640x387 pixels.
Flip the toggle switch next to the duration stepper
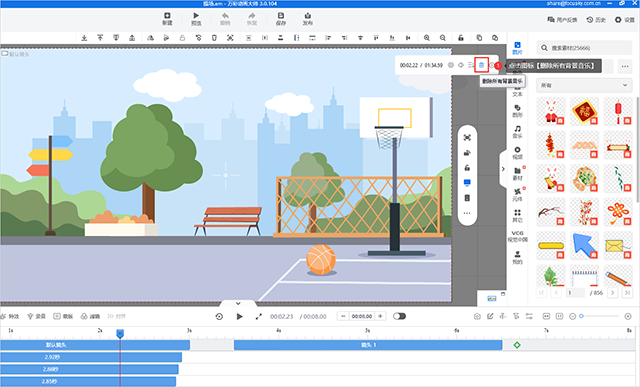tap(399, 316)
